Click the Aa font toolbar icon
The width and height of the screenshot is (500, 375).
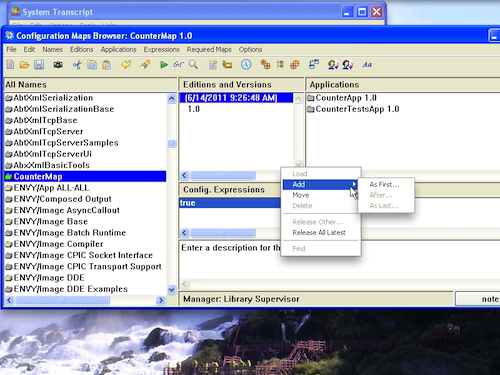[x=367, y=65]
